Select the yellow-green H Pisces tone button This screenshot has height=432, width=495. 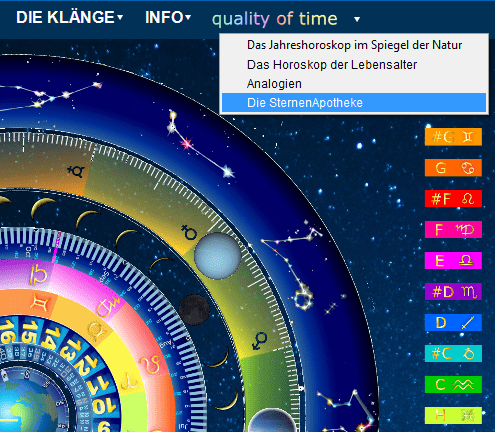[453, 415]
